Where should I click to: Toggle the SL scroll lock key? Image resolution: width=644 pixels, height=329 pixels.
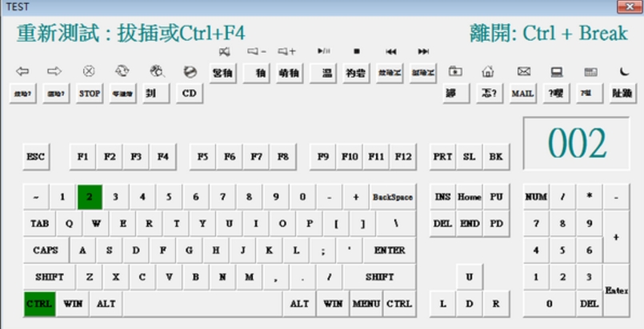469,157
